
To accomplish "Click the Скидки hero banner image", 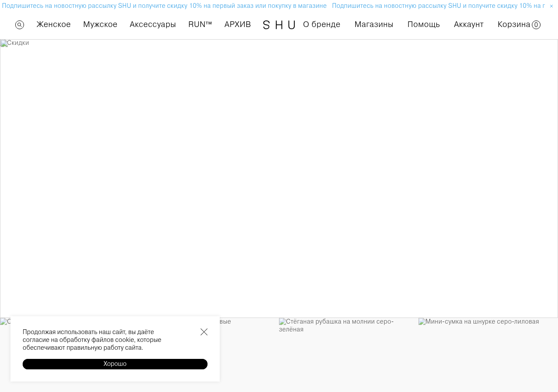I will click(279, 179).
